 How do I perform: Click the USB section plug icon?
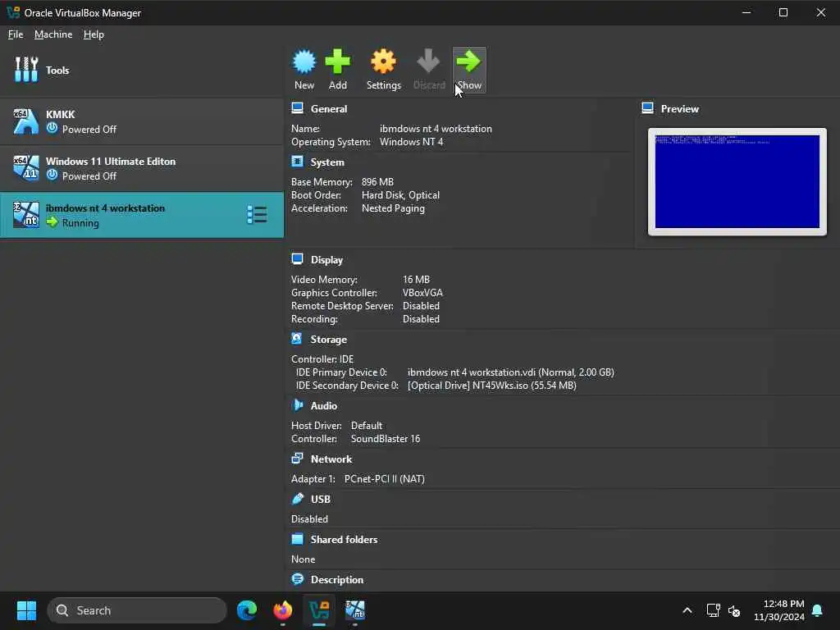click(297, 499)
